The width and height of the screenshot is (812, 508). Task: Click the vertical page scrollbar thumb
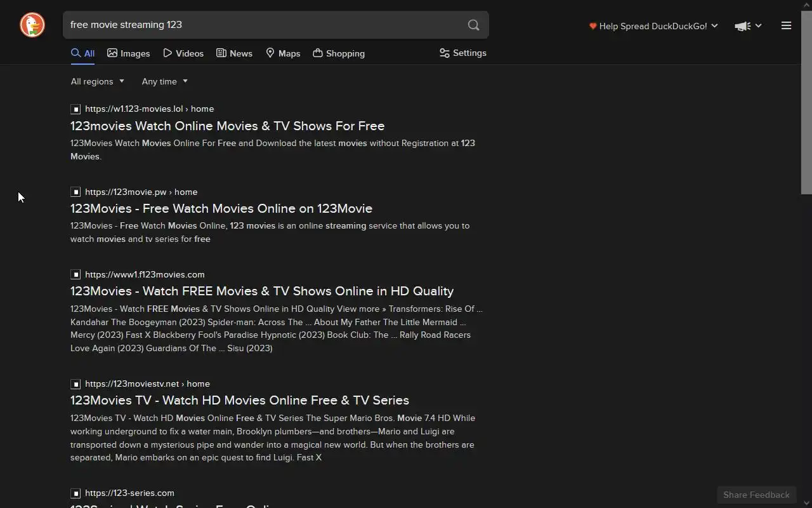(806, 102)
